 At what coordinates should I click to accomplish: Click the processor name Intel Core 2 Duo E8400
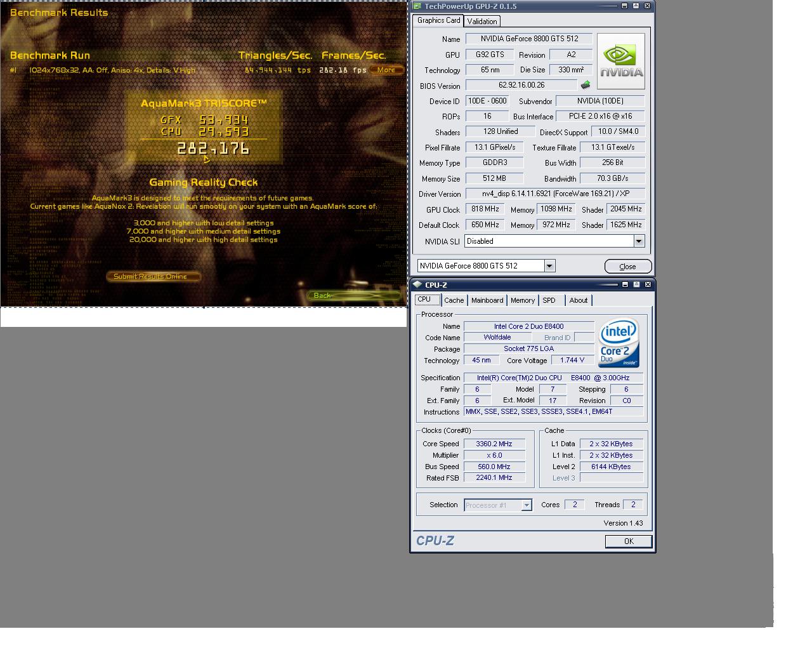pyautogui.click(x=528, y=326)
